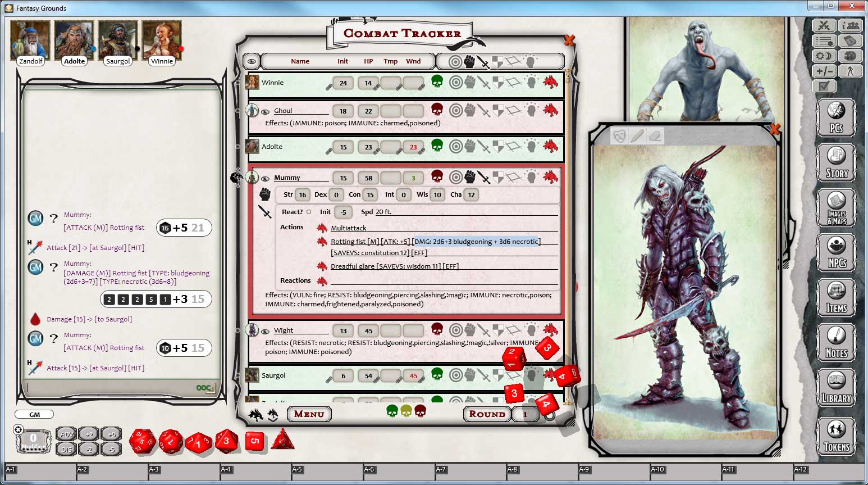The width and height of the screenshot is (868, 485).
Task: Click the Multiattack link in Mummy's actions
Action: [349, 228]
